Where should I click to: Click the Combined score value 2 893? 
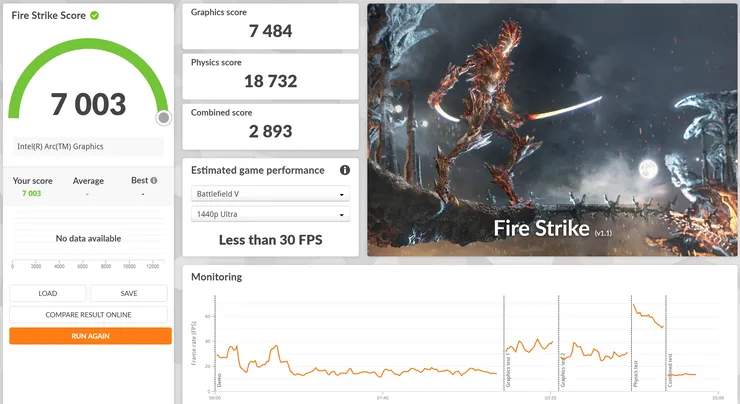(x=270, y=131)
